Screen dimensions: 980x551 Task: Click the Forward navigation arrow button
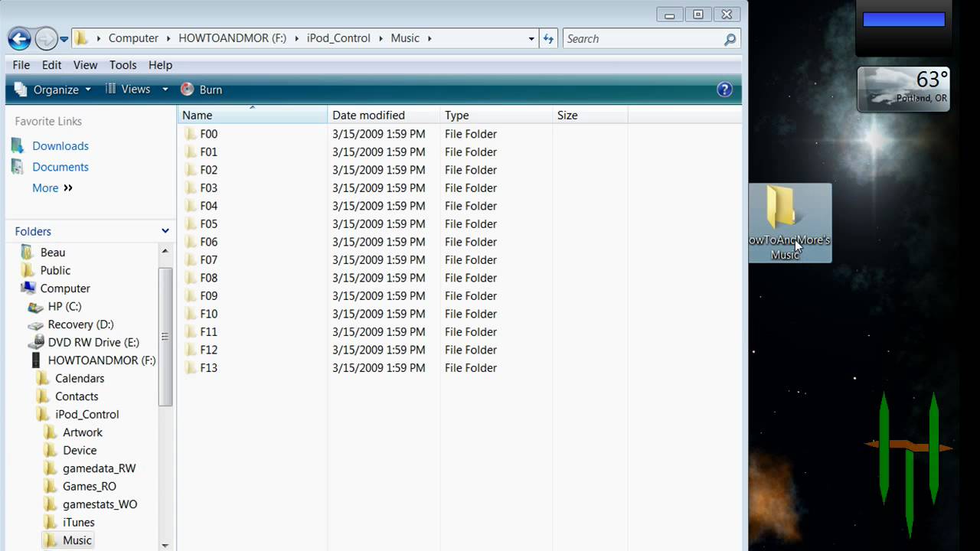coord(46,38)
